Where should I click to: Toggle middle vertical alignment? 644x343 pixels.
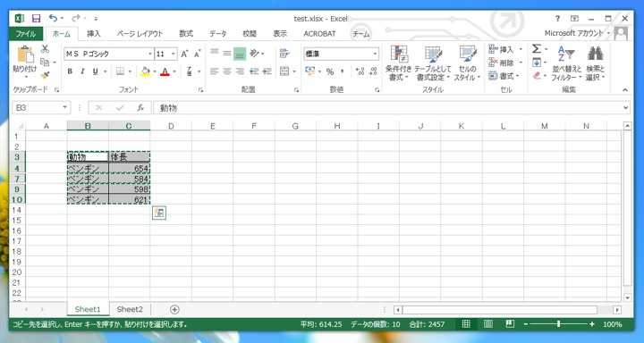(226, 53)
